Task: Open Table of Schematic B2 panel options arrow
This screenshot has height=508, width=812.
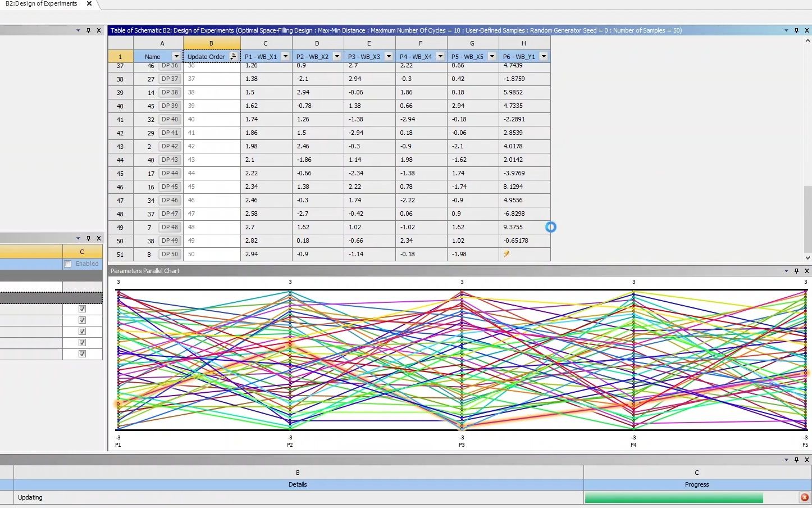Action: click(x=786, y=30)
